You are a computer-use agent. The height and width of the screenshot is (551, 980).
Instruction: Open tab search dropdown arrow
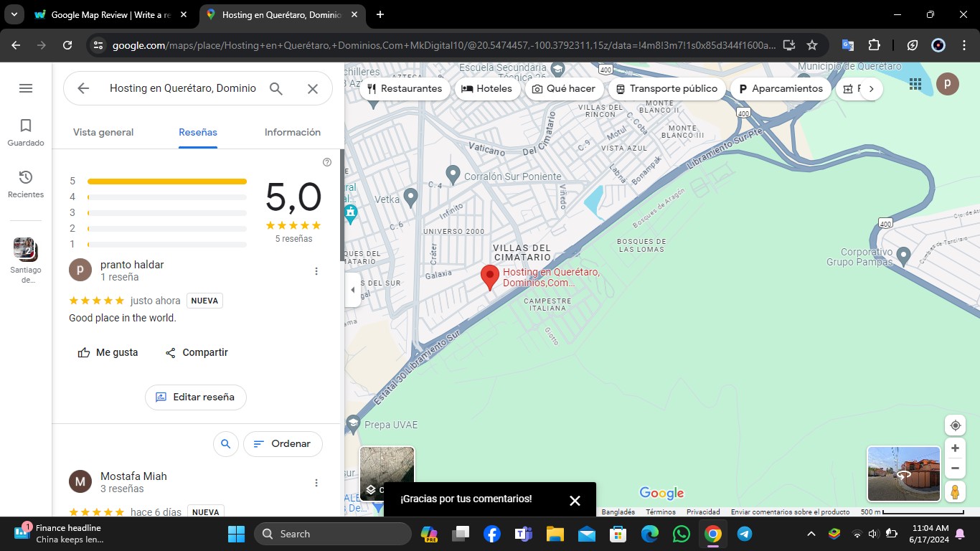pyautogui.click(x=14, y=14)
